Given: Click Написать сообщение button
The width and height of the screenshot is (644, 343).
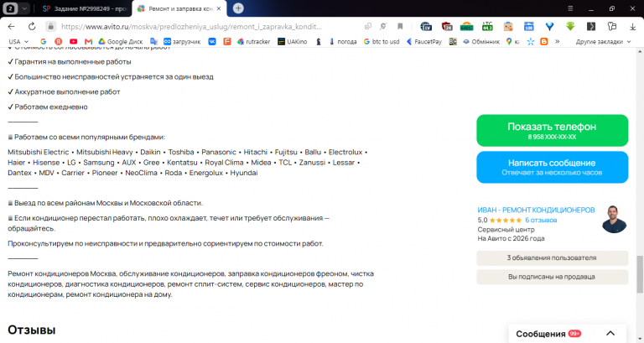Looking at the screenshot, I should (x=552, y=167).
